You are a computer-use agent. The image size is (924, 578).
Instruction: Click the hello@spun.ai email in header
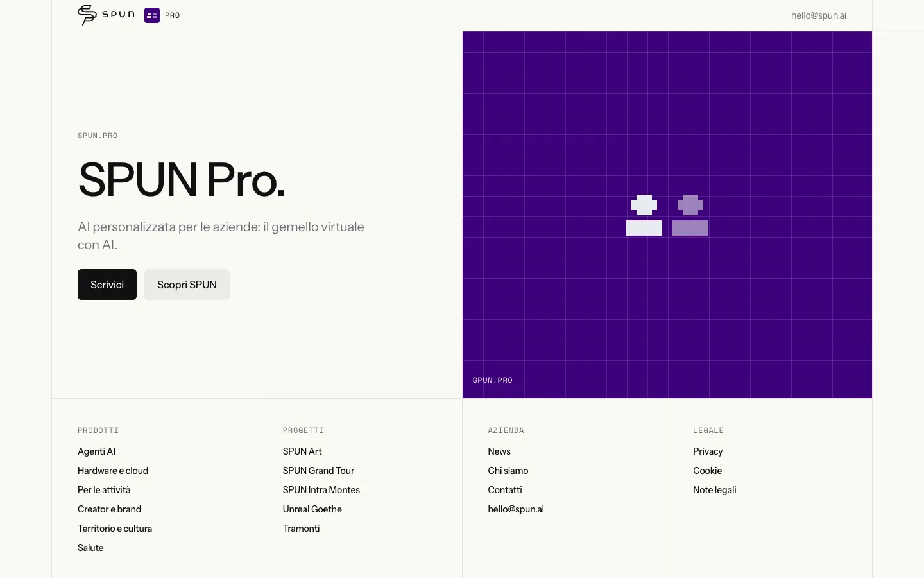(818, 15)
